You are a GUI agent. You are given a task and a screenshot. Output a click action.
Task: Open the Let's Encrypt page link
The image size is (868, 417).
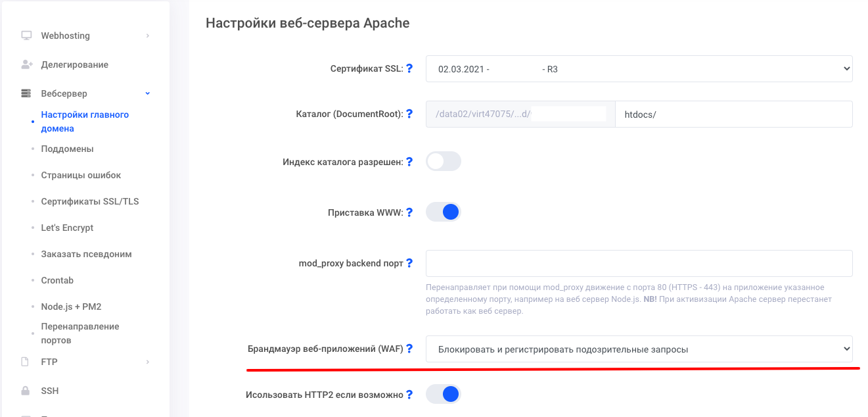[x=67, y=228]
